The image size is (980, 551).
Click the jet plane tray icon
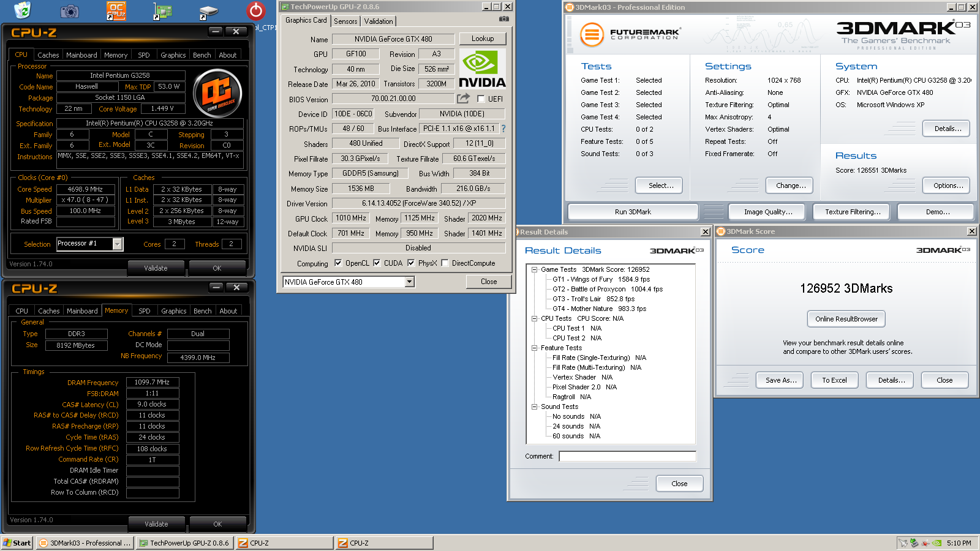[903, 542]
